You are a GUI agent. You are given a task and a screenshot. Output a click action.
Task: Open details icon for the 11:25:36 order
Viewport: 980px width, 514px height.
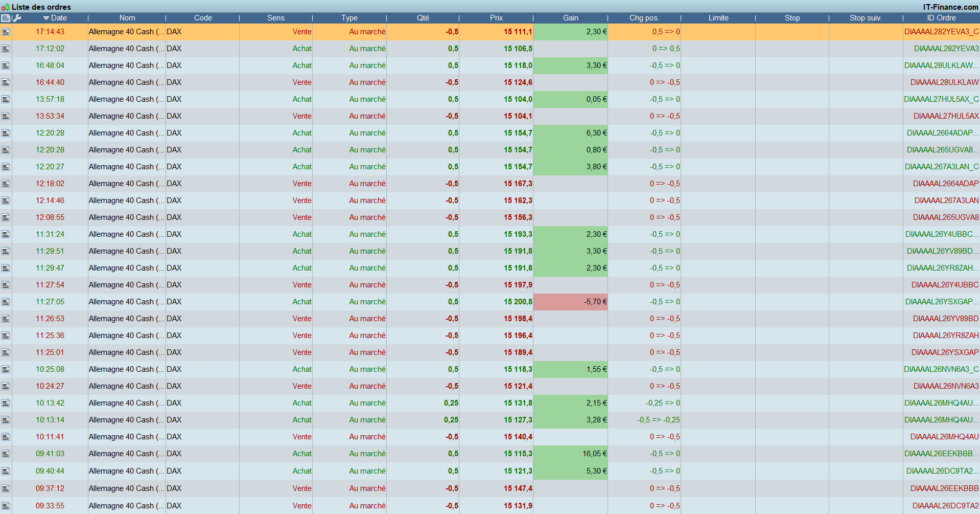pos(6,336)
